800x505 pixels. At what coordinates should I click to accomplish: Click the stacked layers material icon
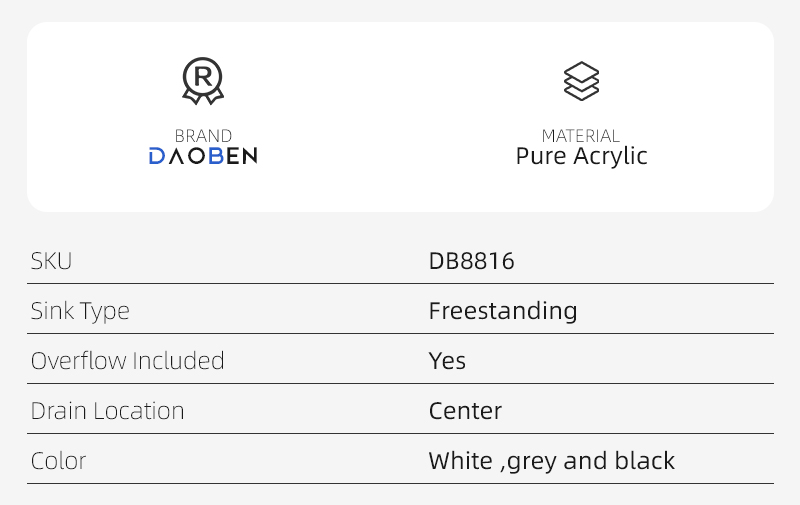pos(581,81)
